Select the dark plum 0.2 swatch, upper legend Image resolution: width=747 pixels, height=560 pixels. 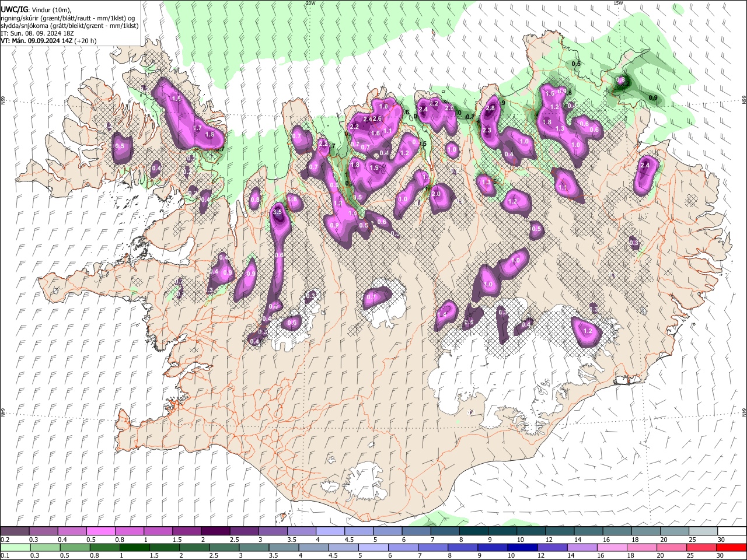[x=15, y=531]
